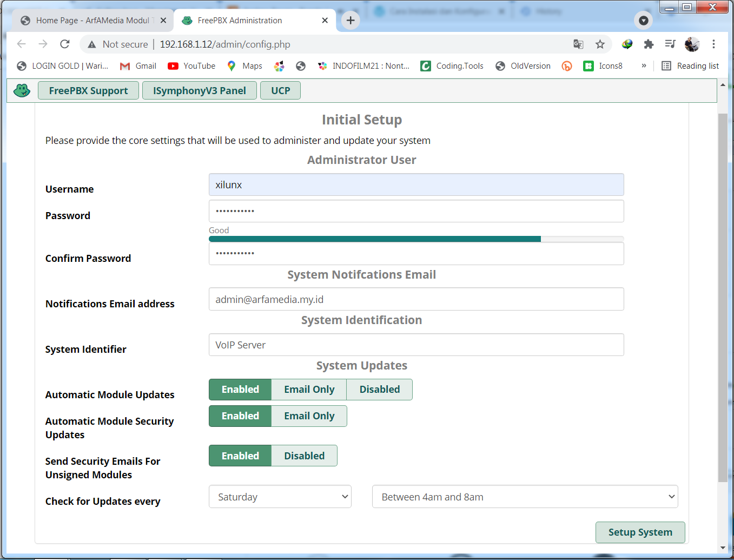Click the System Identifier field
734x560 pixels.
pos(416,345)
